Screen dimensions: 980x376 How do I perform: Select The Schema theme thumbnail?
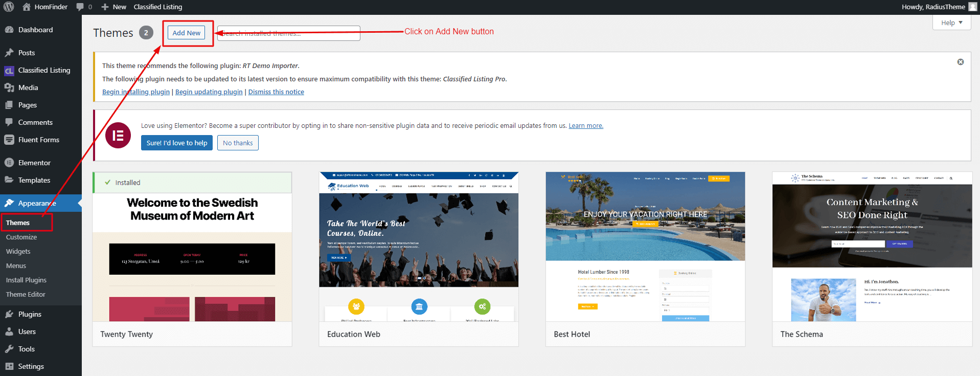click(x=872, y=247)
